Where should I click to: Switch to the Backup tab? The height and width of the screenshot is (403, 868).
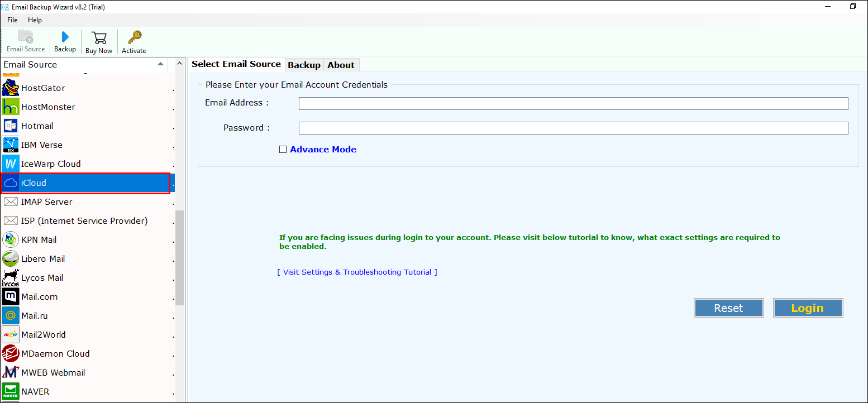click(304, 65)
